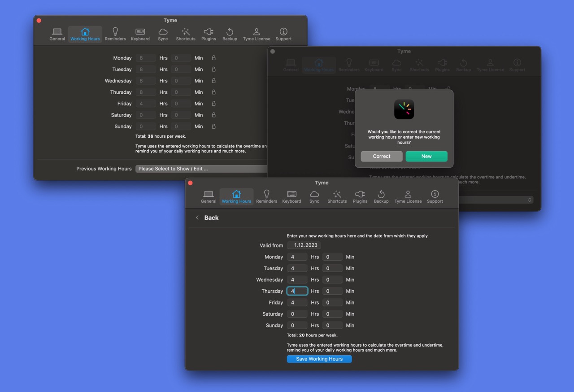Focus Tuesday minutes field in the Save Working Hours window
This screenshot has width=574, height=392.
click(x=332, y=268)
